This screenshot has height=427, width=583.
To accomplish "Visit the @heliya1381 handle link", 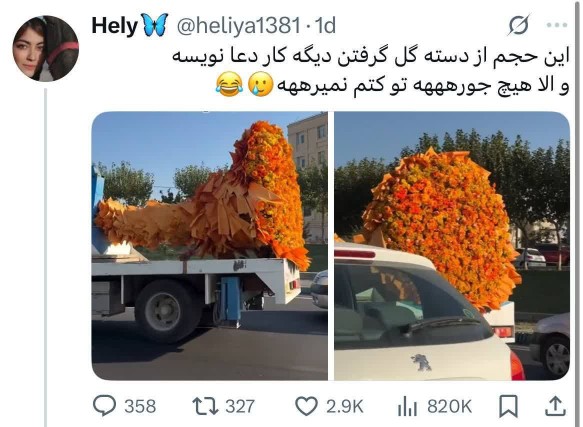I will coord(238,26).
